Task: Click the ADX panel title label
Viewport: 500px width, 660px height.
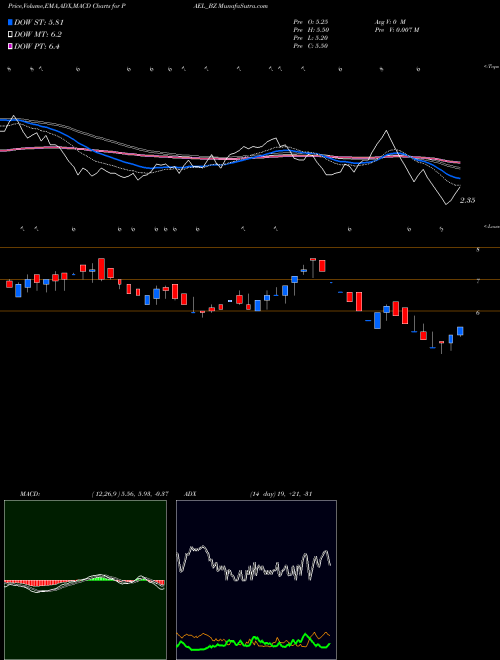Action: coord(191,494)
